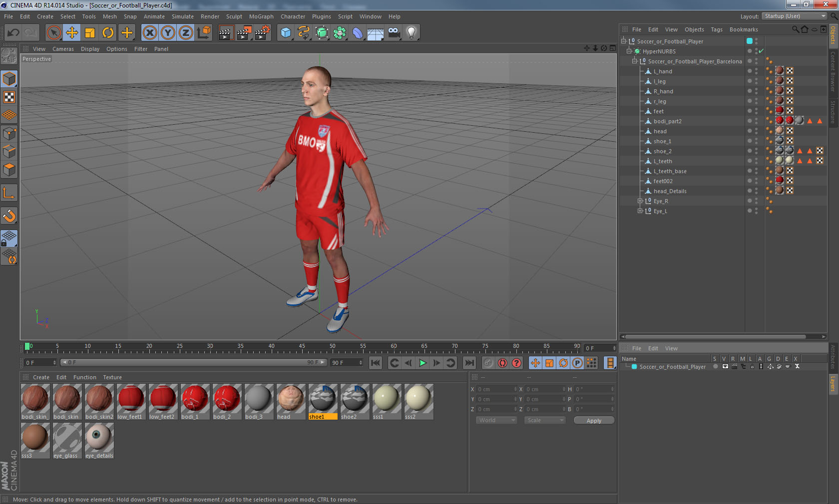
Task: Add a light object
Action: tap(412, 33)
